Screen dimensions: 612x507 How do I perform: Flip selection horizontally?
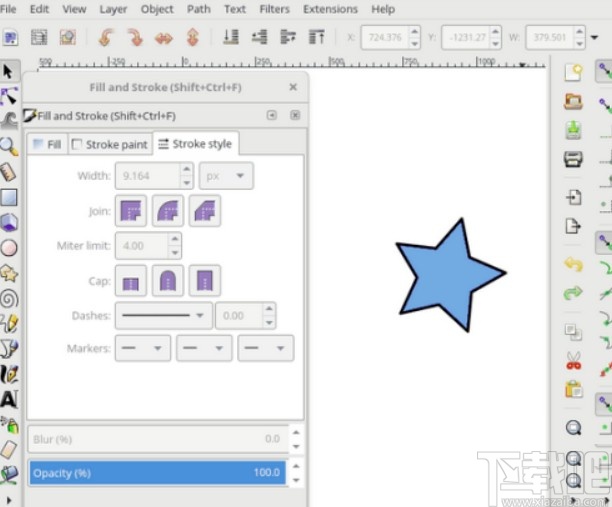[163, 38]
